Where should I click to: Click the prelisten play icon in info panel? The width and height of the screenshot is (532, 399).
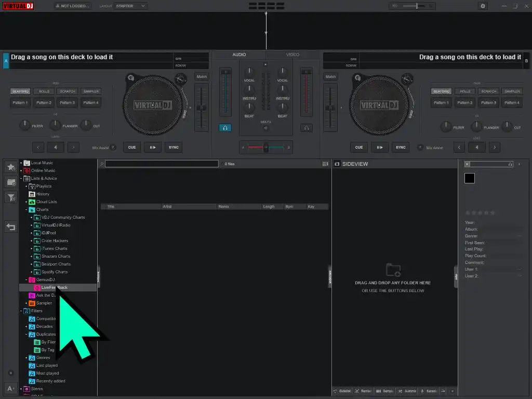(467, 164)
